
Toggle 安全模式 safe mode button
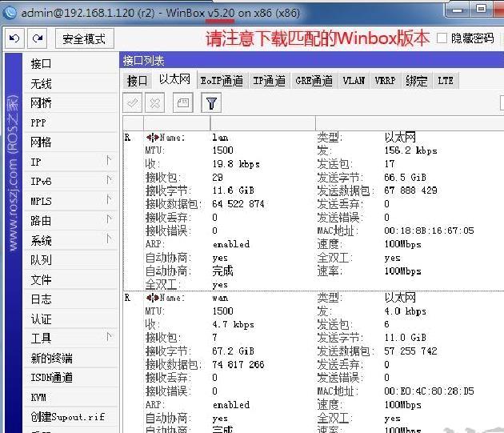[x=84, y=38]
